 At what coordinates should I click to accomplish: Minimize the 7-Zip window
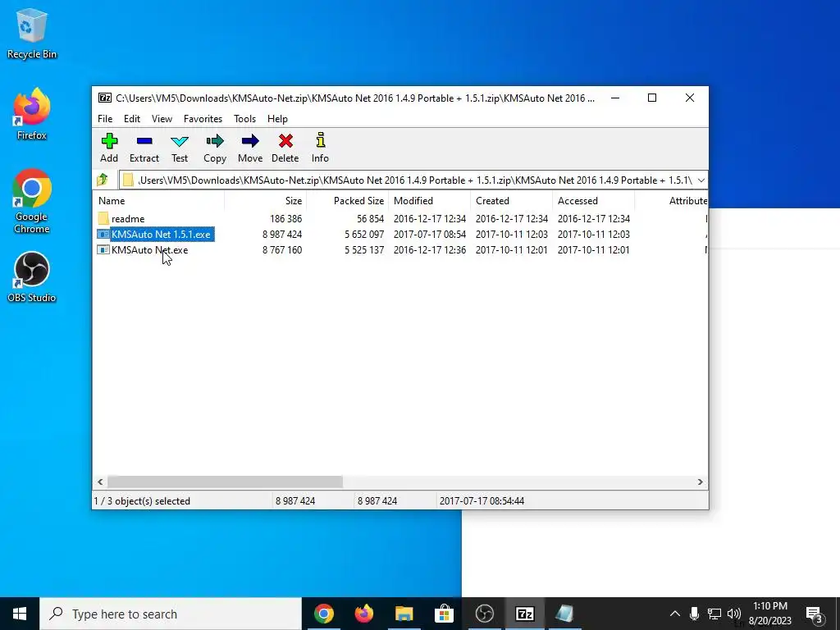615,98
